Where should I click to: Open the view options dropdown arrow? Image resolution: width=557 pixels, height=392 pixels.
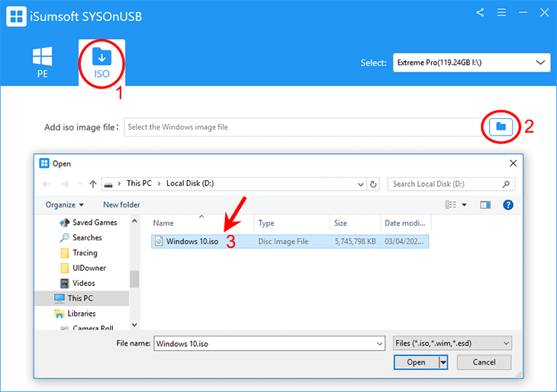[464, 205]
